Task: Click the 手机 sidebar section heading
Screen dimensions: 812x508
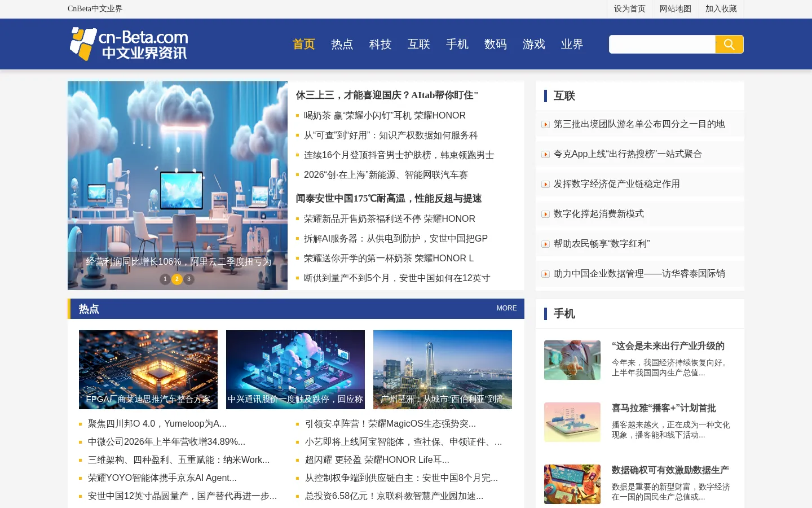Action: click(564, 314)
